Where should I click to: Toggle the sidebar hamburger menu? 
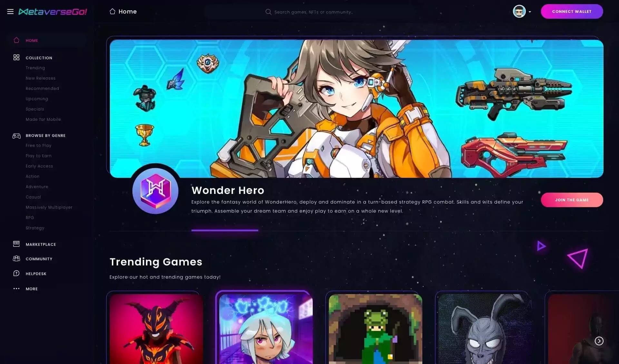pyautogui.click(x=10, y=11)
